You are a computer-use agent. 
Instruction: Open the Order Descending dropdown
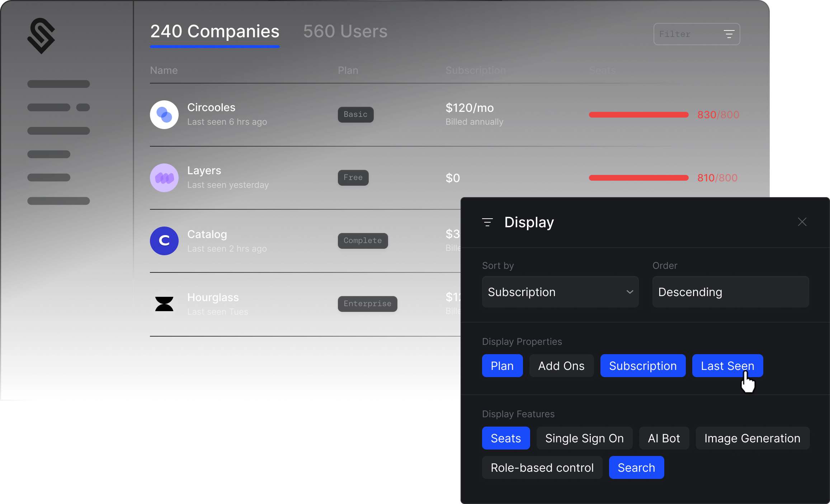(730, 292)
